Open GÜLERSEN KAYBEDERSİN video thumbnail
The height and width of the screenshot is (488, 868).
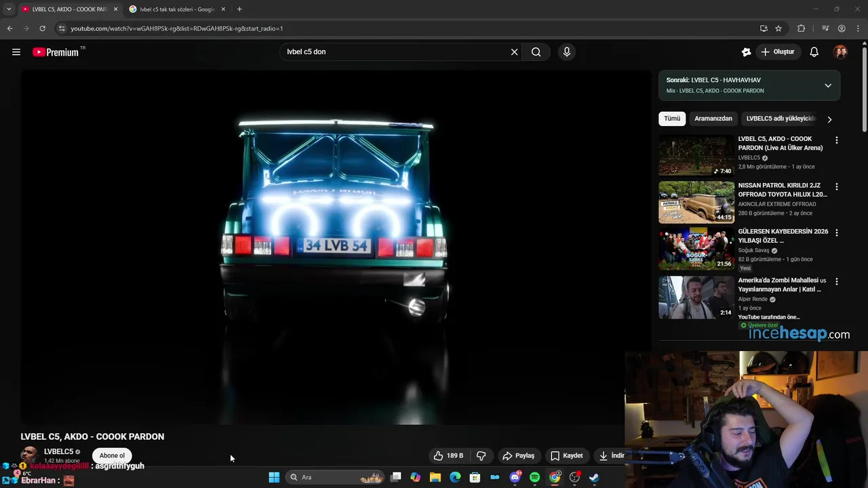(696, 248)
